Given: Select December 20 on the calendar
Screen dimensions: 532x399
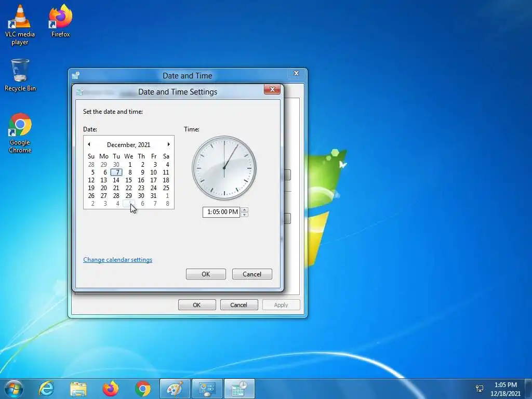Looking at the screenshot, I should [x=104, y=188].
